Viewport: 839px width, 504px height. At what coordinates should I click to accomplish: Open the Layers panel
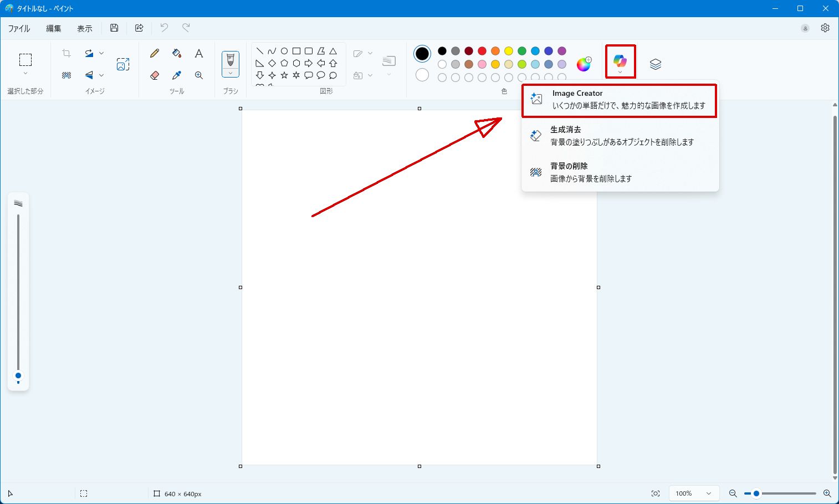(x=656, y=64)
